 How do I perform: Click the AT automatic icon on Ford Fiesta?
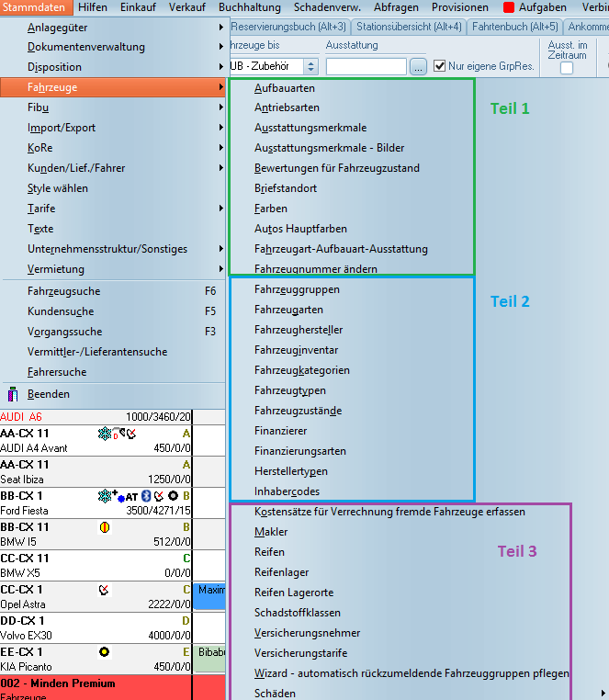pos(130,496)
